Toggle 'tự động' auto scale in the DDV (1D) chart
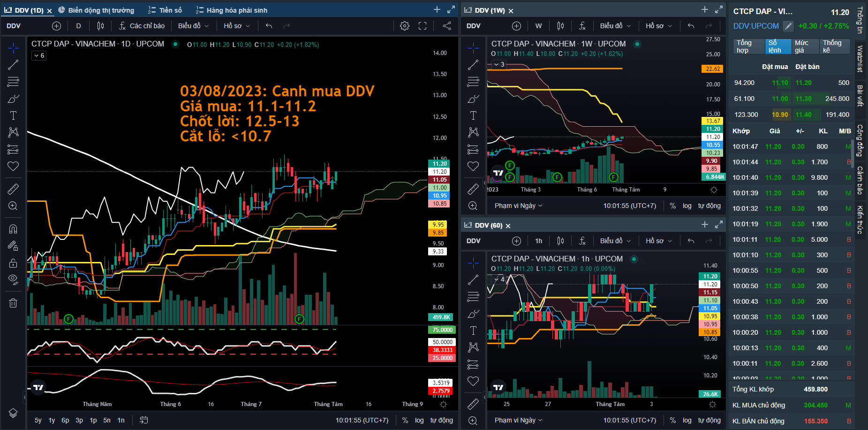The image size is (868, 430). coord(442,420)
